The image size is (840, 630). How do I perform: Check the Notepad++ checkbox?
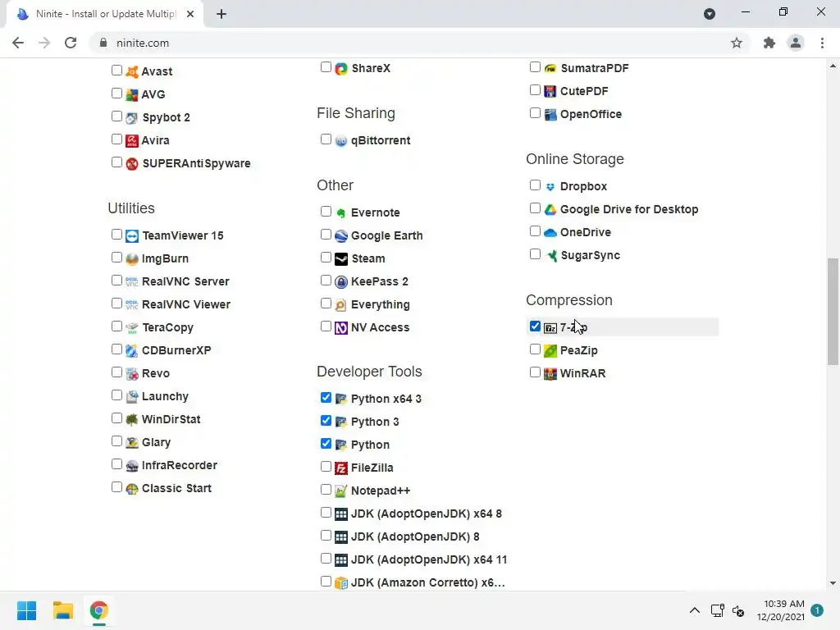pos(326,490)
